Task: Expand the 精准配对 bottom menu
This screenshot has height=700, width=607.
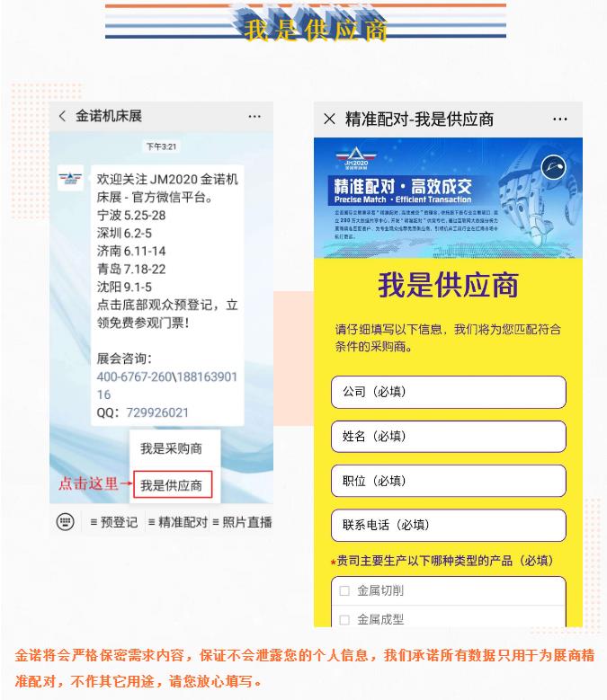Action: (x=178, y=522)
